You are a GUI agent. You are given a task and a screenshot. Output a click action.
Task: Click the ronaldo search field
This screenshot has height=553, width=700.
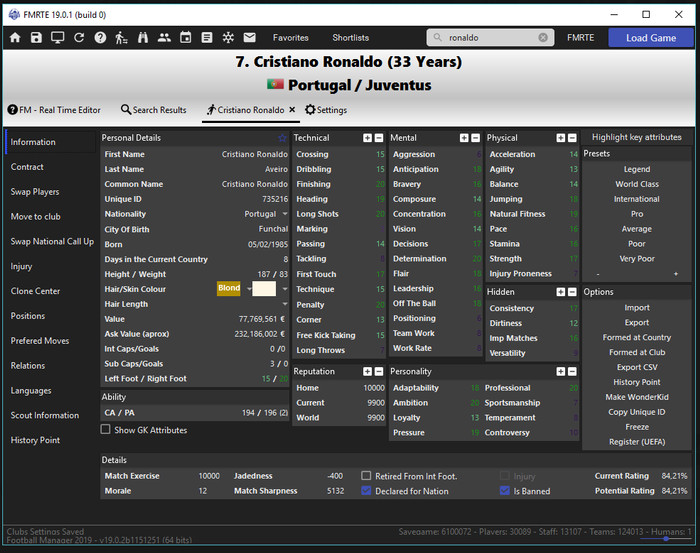(490, 37)
